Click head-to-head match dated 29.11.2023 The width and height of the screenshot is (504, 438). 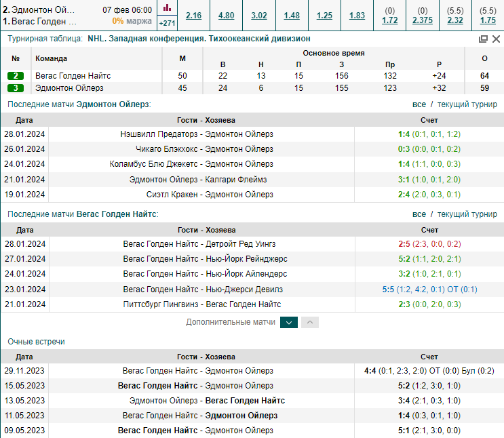pos(252,371)
